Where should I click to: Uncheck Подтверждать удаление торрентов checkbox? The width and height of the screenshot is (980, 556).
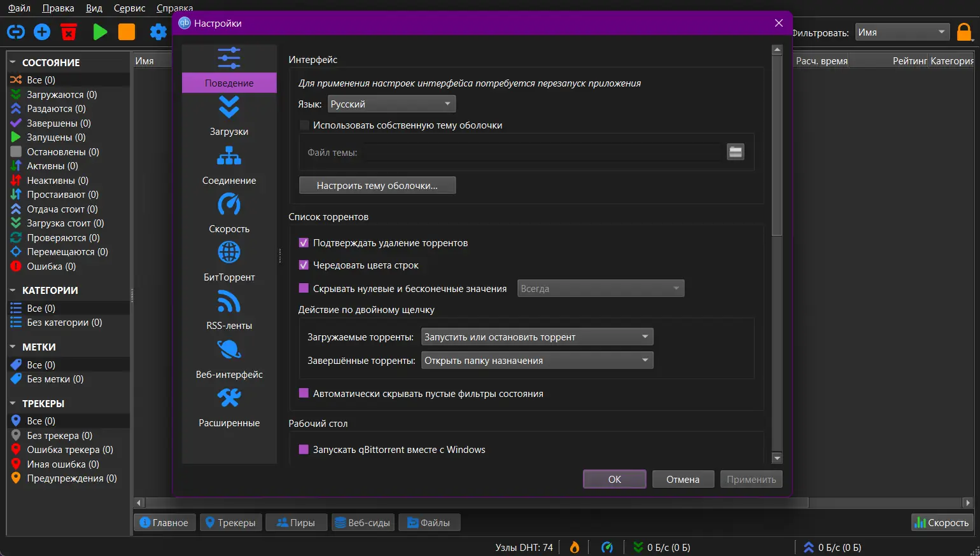pos(304,243)
